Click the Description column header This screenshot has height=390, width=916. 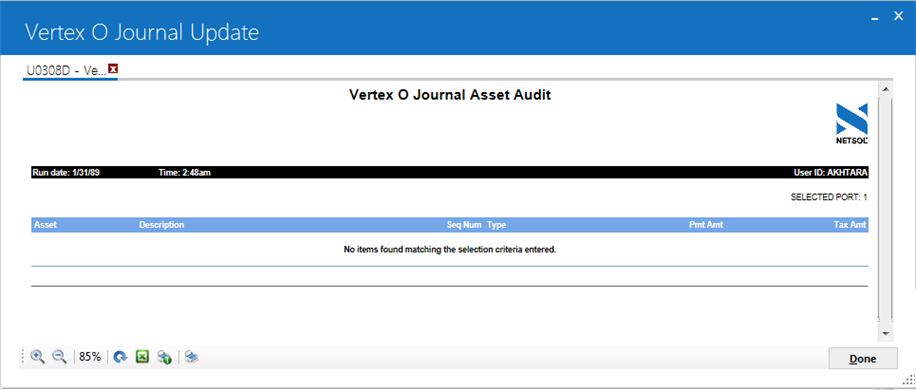(x=161, y=225)
